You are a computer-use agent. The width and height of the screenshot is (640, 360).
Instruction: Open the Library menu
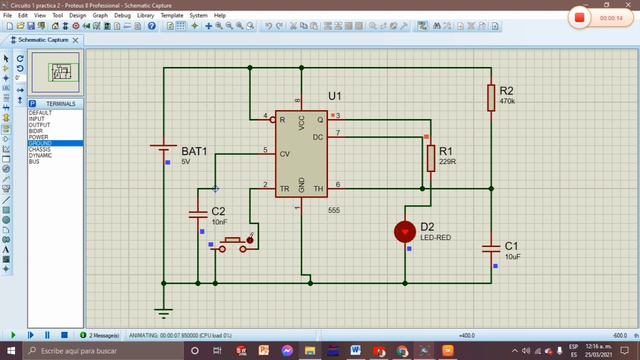pos(145,16)
